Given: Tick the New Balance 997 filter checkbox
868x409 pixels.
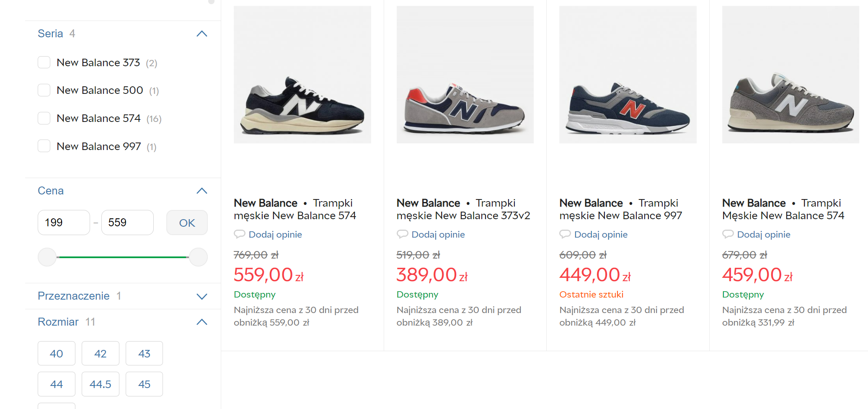Looking at the screenshot, I should tap(44, 146).
